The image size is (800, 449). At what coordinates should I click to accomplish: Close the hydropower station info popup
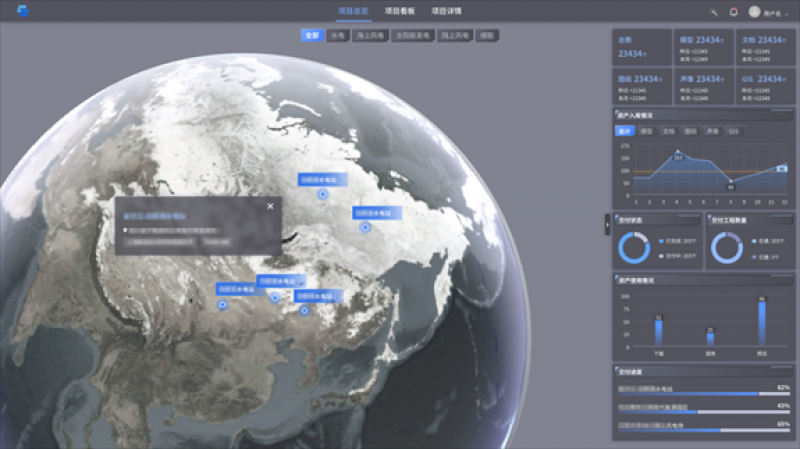[x=270, y=207]
